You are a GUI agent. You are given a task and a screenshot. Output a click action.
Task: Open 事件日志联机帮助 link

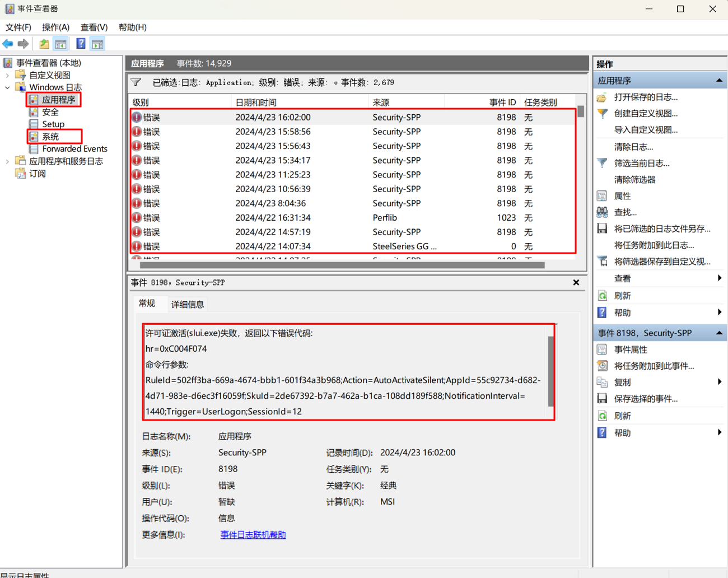click(253, 535)
